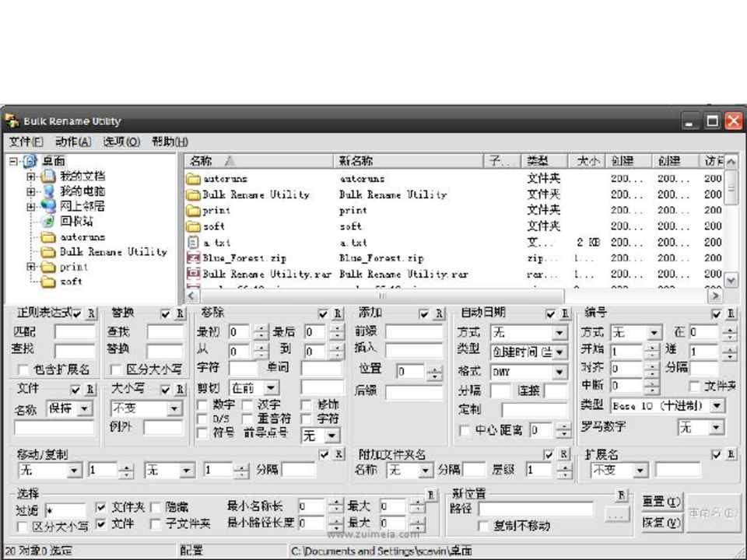This screenshot has width=747, height=560.
Task: Enable the 包含扩展名 checkbox
Action: pyautogui.click(x=23, y=370)
